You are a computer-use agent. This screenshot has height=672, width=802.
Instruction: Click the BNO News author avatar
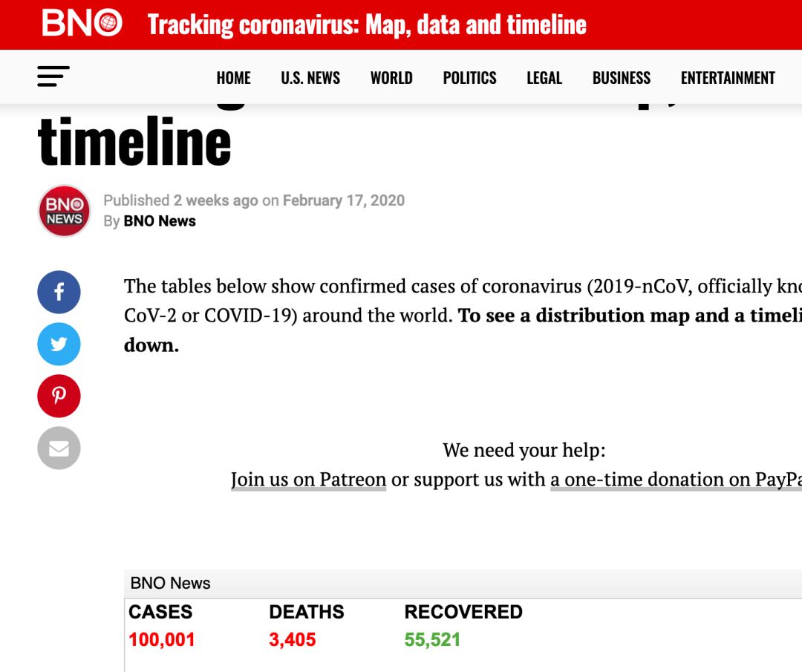coord(65,211)
